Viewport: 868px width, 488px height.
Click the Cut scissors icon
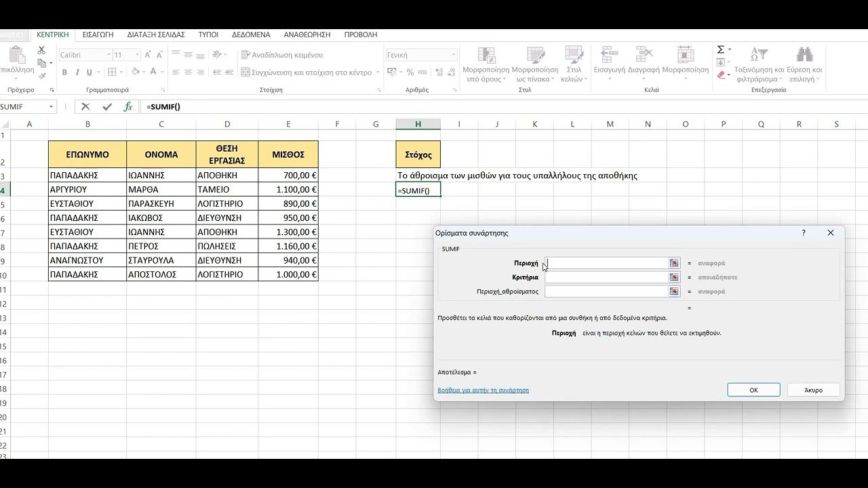click(41, 50)
